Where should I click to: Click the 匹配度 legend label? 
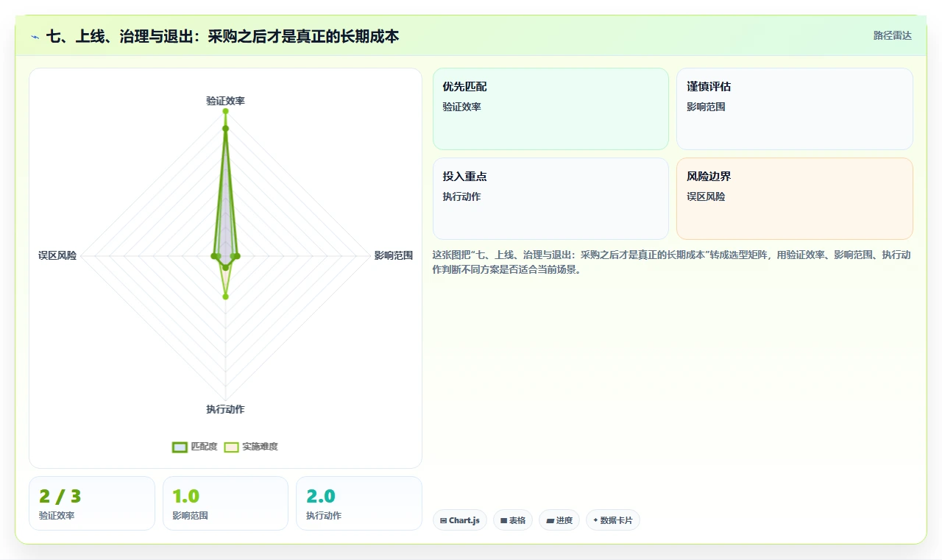[x=204, y=447]
